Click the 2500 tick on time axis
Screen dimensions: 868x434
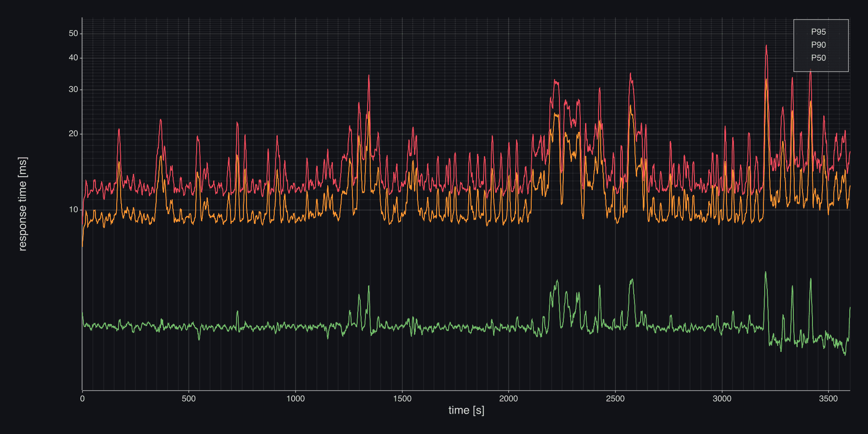coord(615,399)
